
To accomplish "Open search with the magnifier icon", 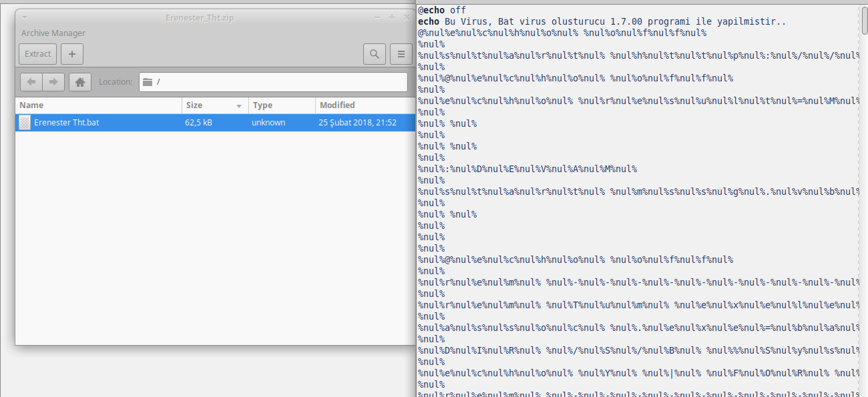I will coord(375,54).
